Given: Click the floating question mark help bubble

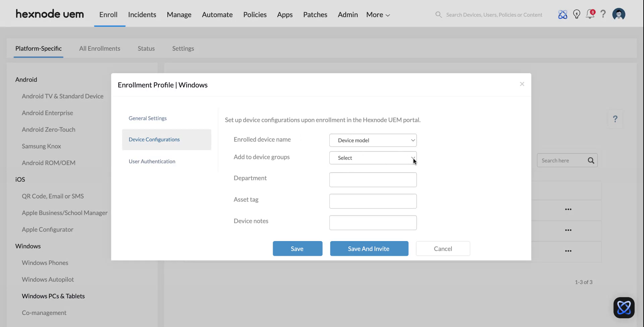Looking at the screenshot, I should 615,119.
